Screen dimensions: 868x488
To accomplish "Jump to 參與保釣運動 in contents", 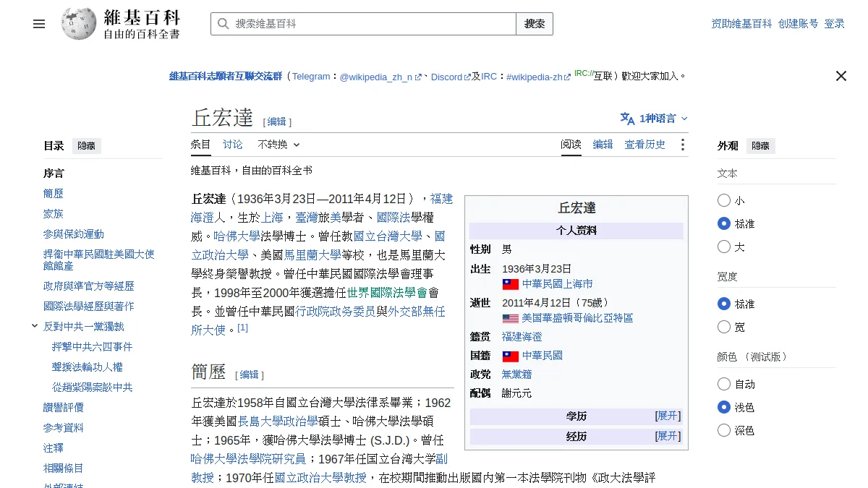I will pyautogui.click(x=74, y=234).
